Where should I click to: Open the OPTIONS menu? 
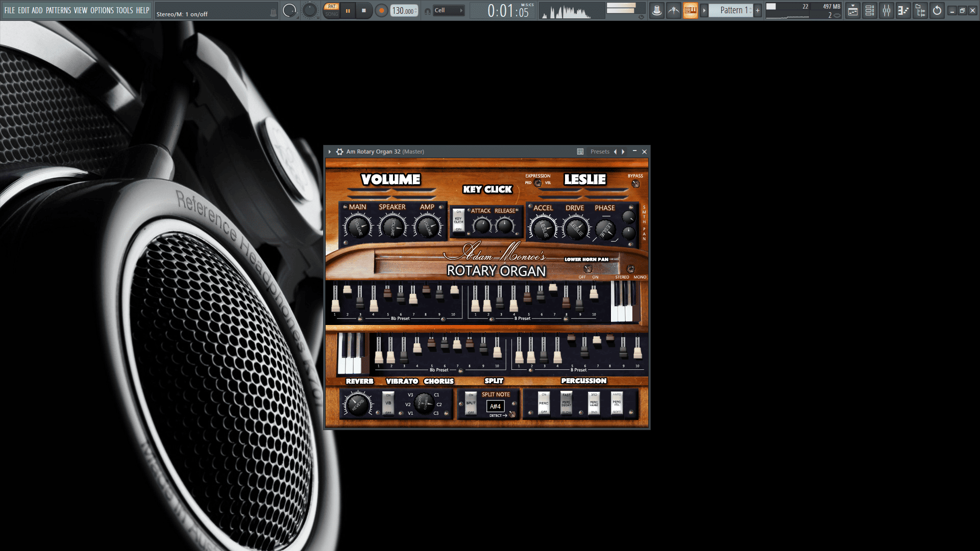(x=102, y=10)
